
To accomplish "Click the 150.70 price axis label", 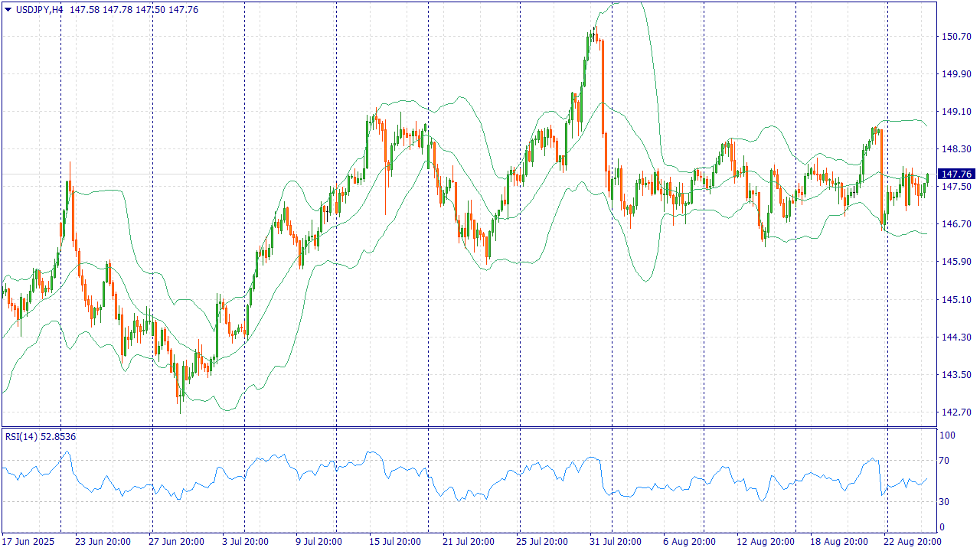I will click(955, 37).
